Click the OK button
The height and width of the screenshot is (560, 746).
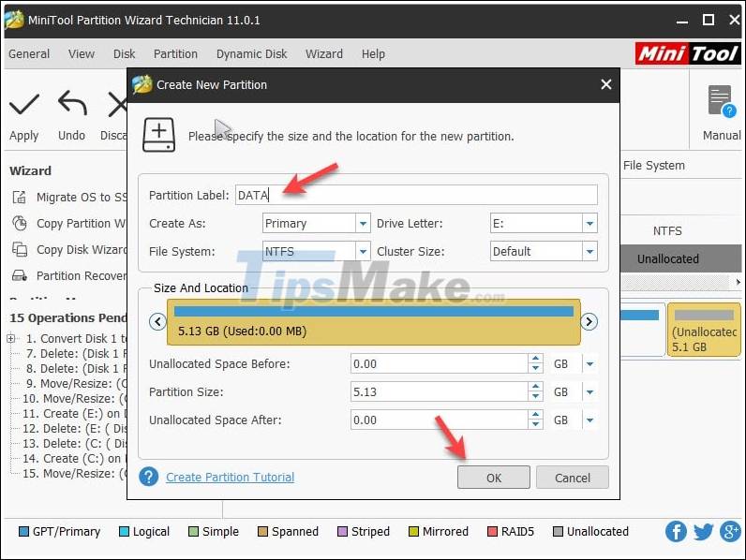[x=493, y=478]
